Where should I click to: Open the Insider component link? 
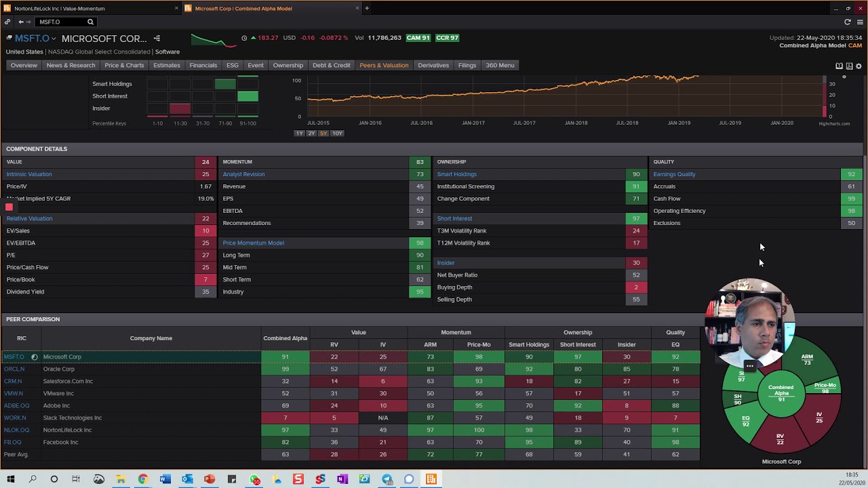click(446, 263)
